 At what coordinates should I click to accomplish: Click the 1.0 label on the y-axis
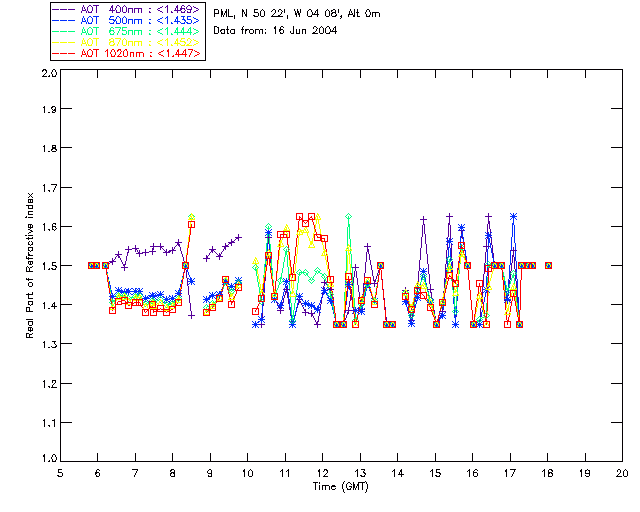tap(49, 458)
